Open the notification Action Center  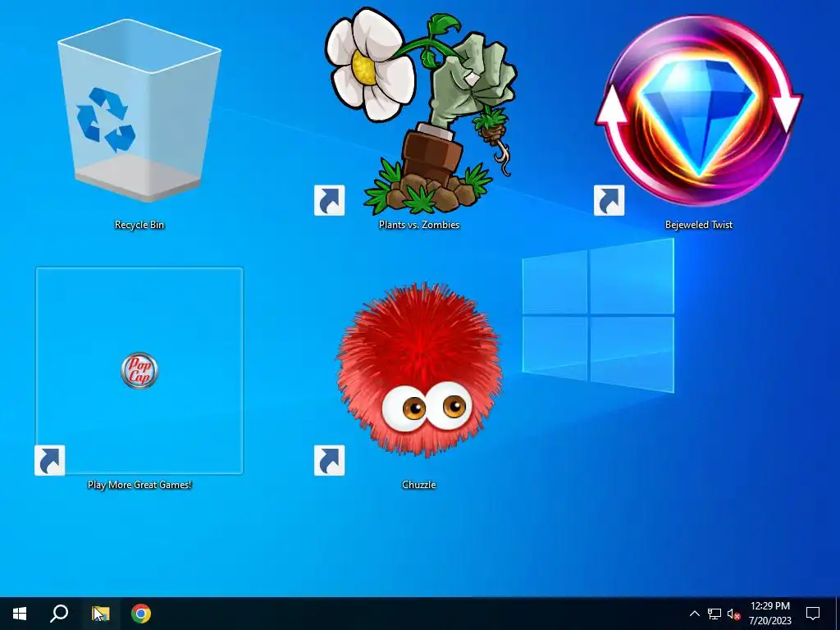coord(813,614)
